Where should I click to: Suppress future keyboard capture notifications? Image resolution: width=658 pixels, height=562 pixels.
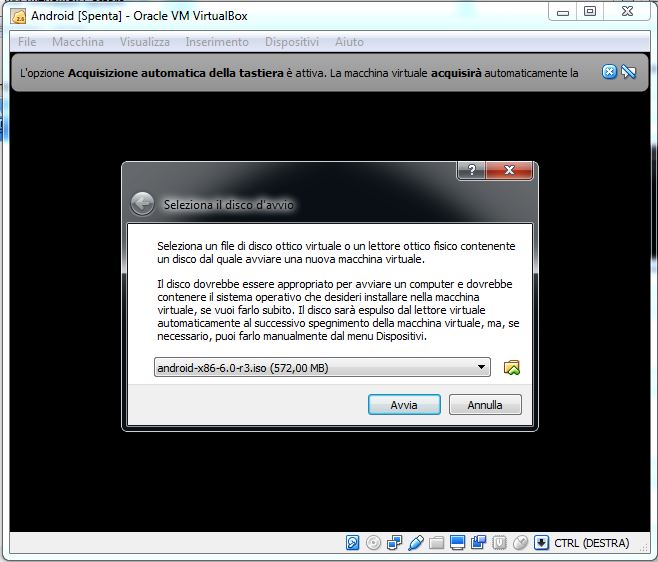pyautogui.click(x=629, y=72)
